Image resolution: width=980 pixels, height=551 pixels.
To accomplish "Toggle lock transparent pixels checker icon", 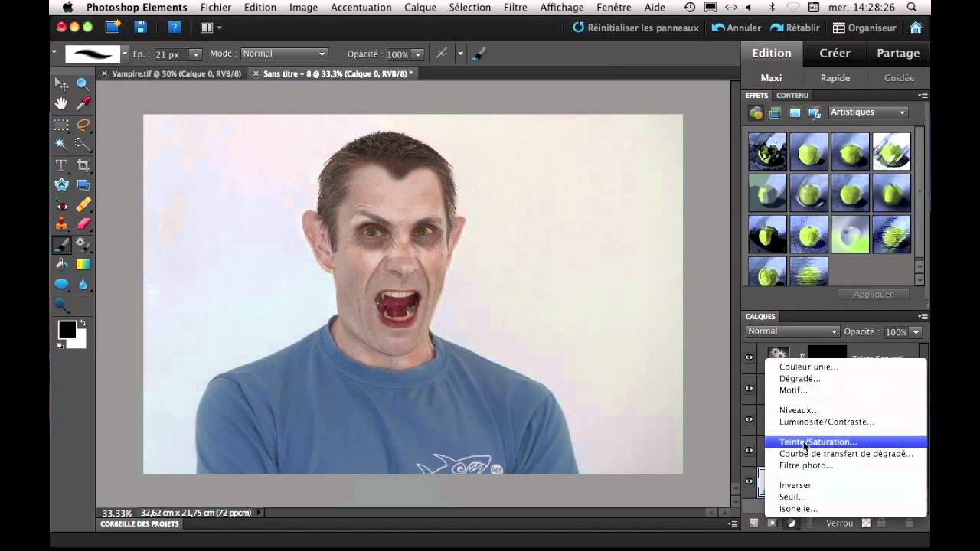I will tap(866, 523).
